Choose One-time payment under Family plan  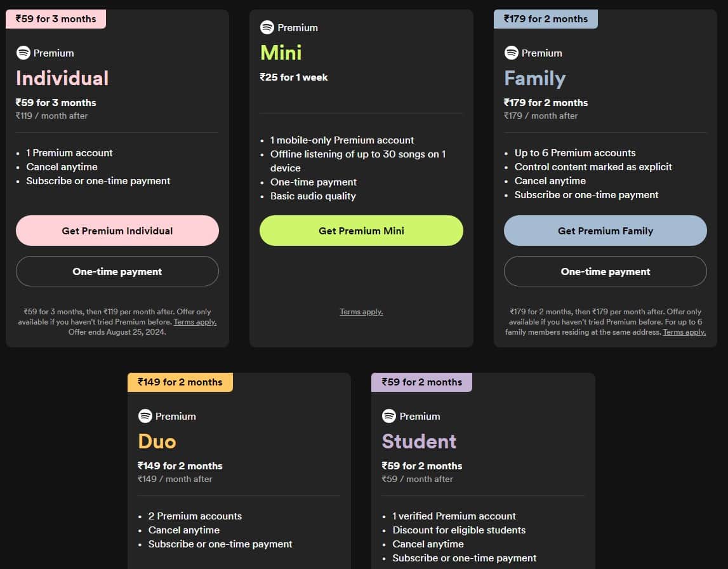point(605,271)
